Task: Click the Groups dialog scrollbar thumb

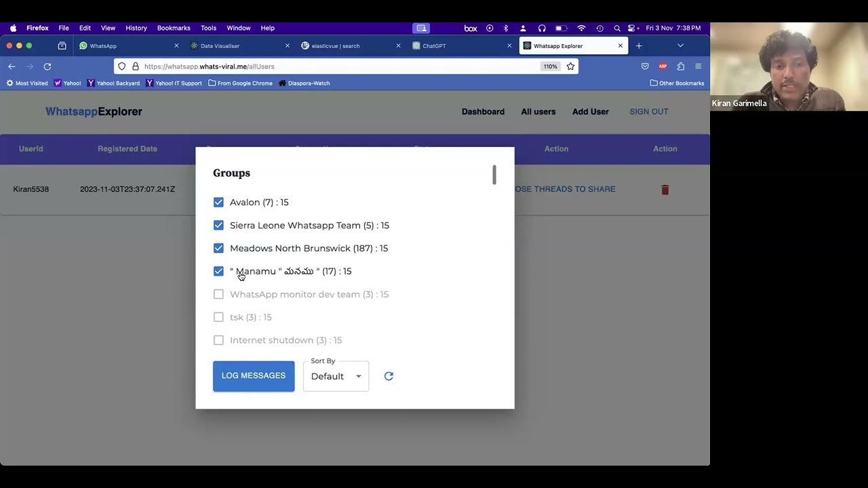Action: click(494, 175)
